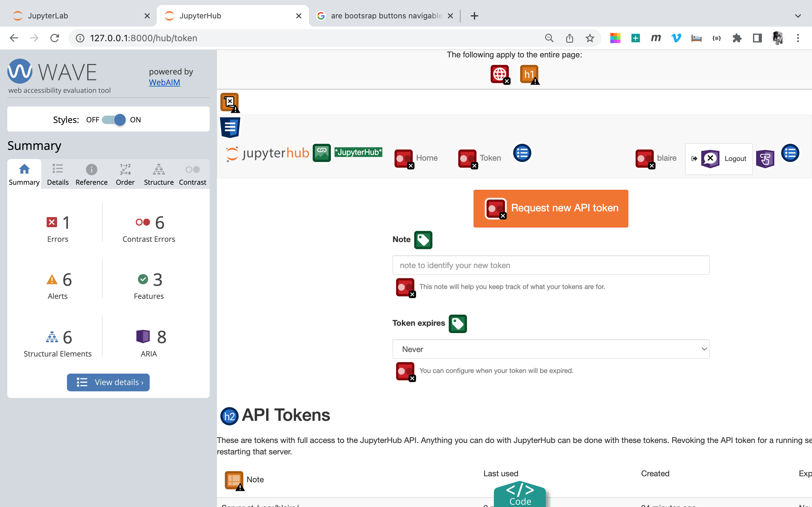Open the Never token expiration dropdown
The image size is (812, 507).
[550, 349]
